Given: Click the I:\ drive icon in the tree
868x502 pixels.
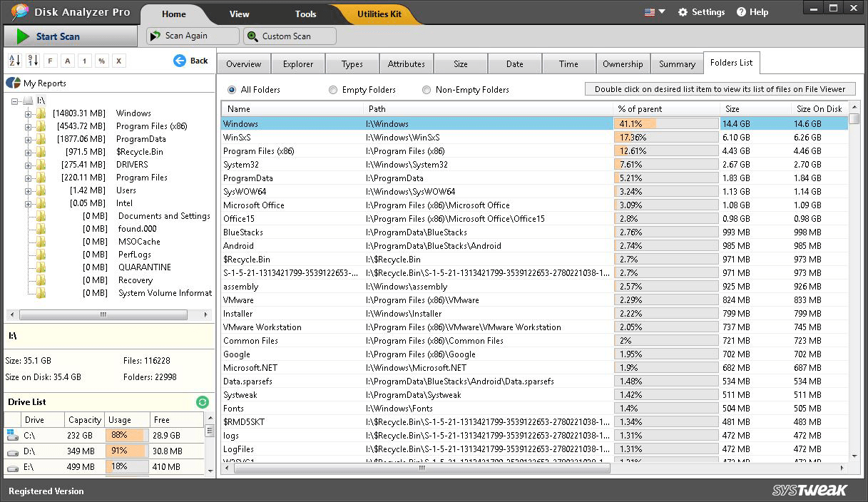Looking at the screenshot, I should point(28,101).
